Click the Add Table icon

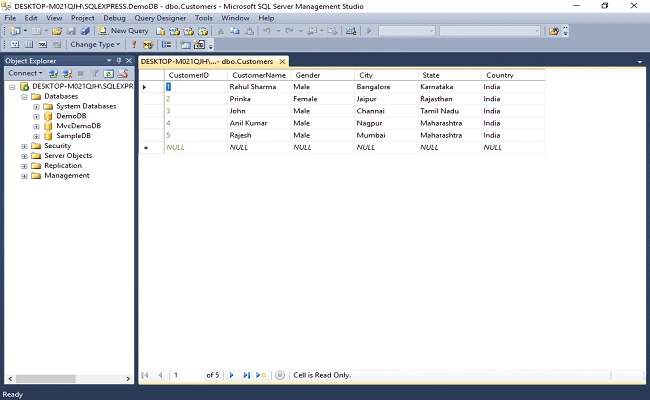185,44
